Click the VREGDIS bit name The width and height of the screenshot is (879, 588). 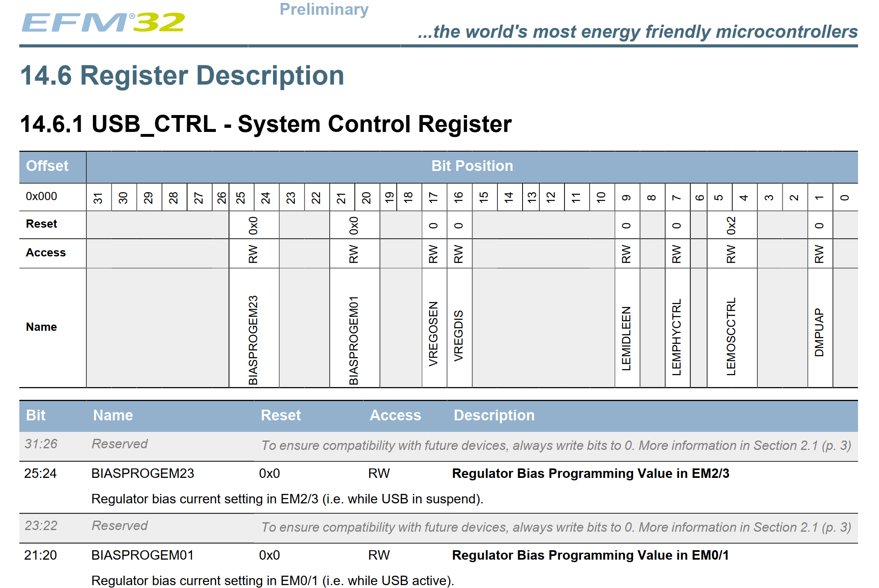click(x=459, y=335)
